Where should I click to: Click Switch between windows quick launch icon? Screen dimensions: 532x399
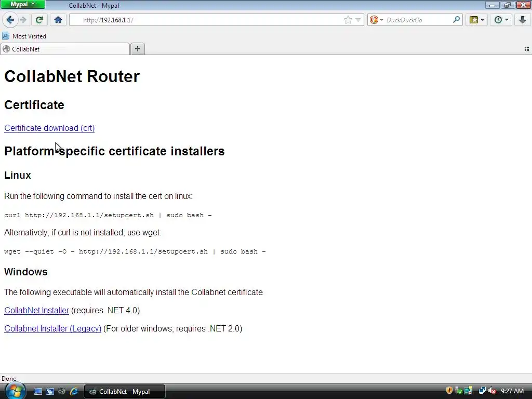pyautogui.click(x=50, y=392)
